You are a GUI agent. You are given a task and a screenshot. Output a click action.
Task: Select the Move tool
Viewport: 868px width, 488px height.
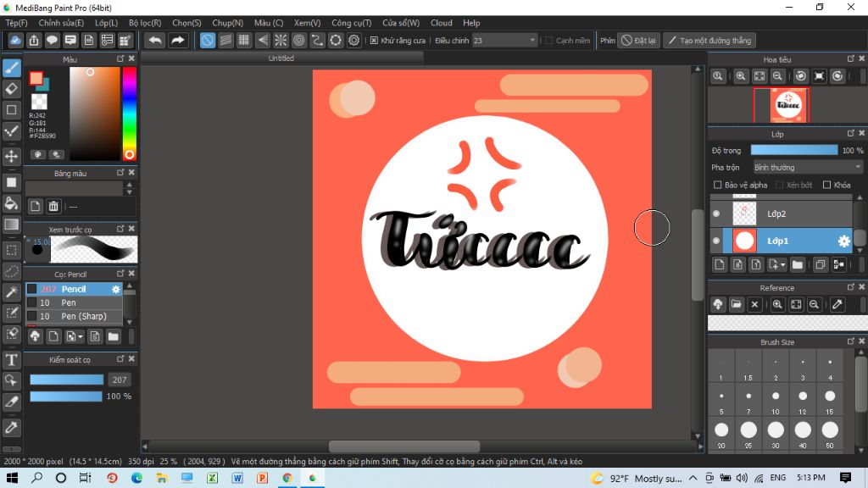(12, 157)
